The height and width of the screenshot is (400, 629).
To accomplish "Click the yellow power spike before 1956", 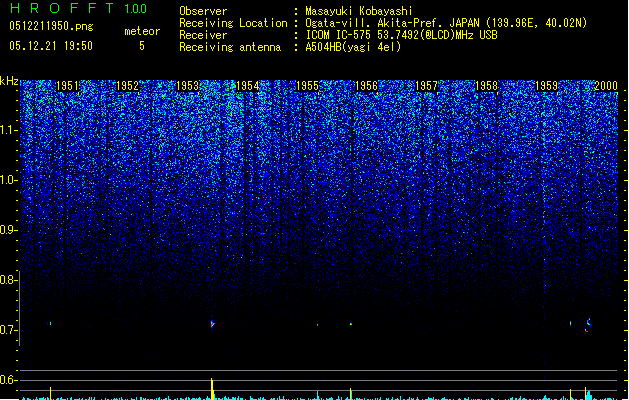I will coord(351,393).
